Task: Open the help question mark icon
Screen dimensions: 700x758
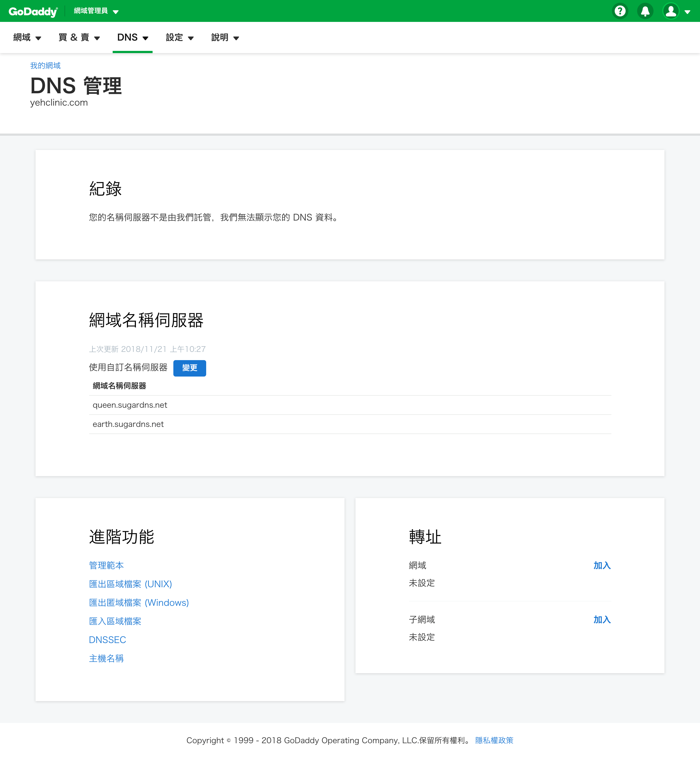Action: point(620,11)
